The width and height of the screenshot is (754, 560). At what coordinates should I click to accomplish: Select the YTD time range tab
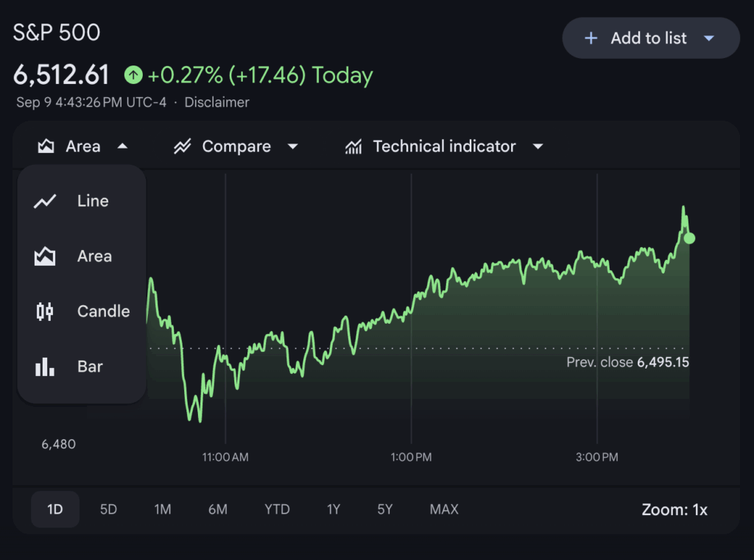(277, 509)
